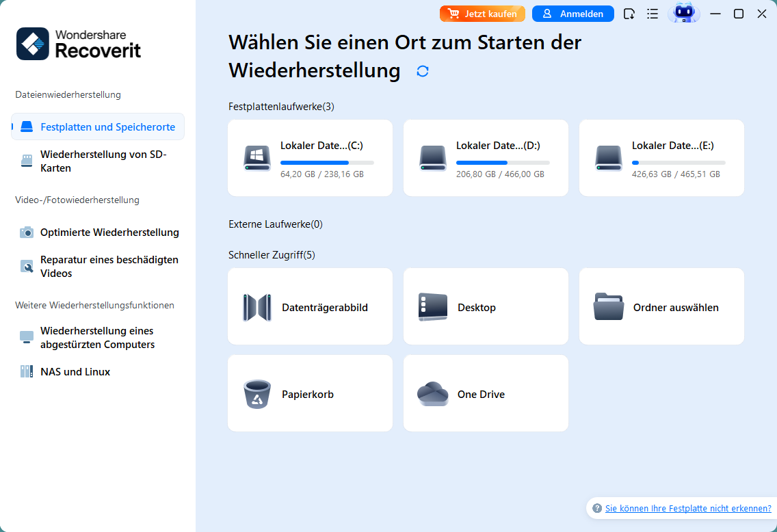Image resolution: width=777 pixels, height=532 pixels.
Task: Select Festplatten und Speicherorte in sidebar
Action: pos(98,127)
